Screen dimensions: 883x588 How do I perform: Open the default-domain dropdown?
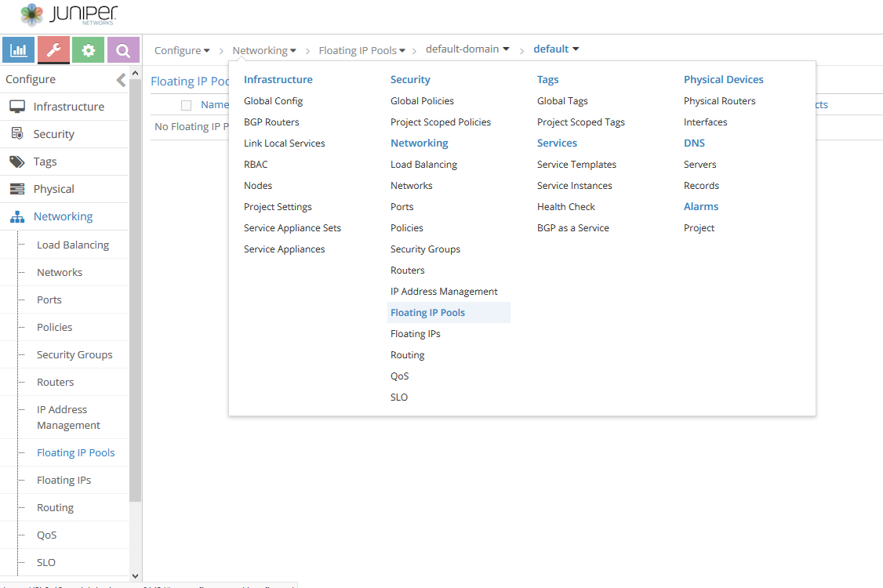pyautogui.click(x=467, y=49)
